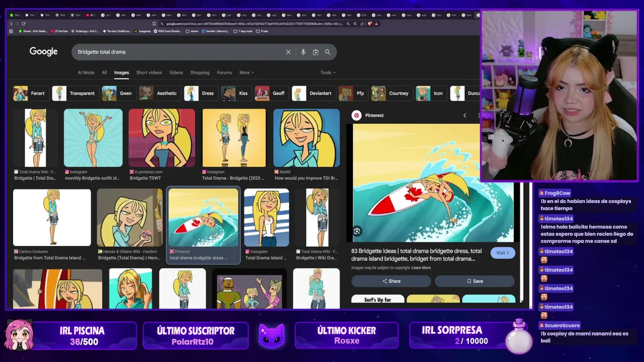Screen dimensions: 644x362
Task: Start voice search via microphone icon
Action: 303,52
